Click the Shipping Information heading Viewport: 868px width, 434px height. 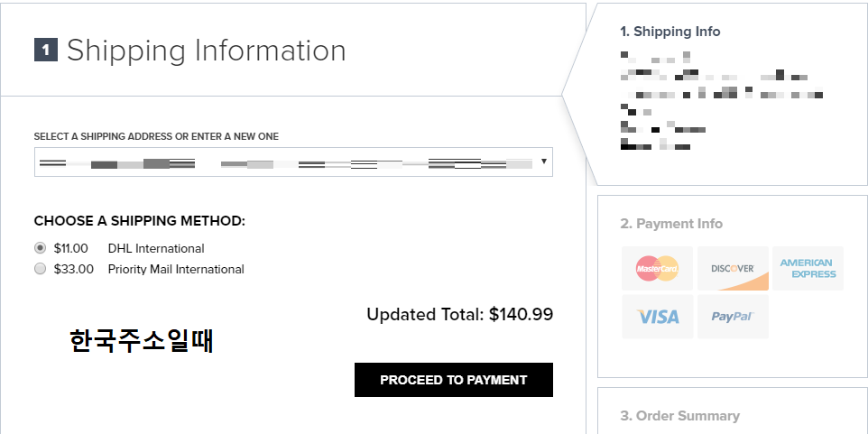click(x=206, y=51)
